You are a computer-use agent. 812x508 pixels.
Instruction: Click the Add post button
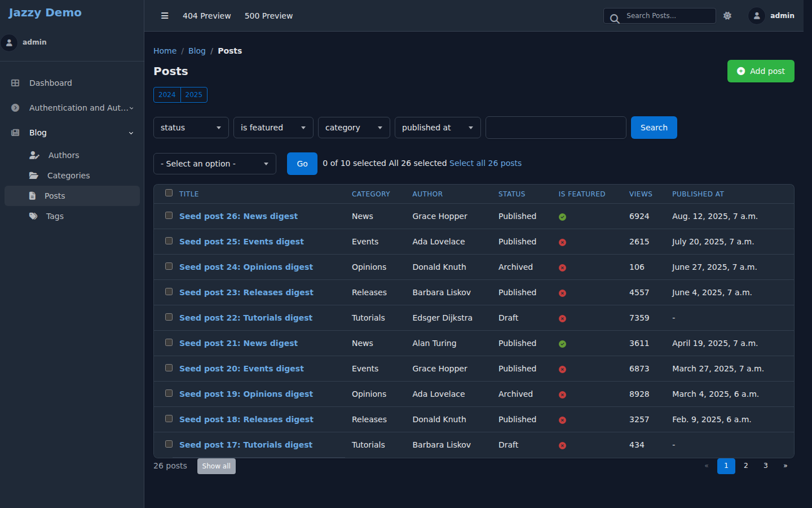(x=761, y=71)
